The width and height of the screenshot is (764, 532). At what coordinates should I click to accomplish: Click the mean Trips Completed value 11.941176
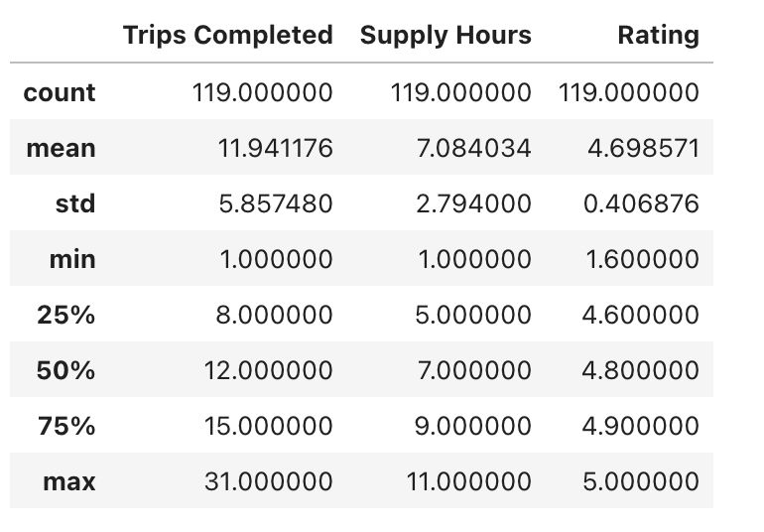tap(275, 148)
